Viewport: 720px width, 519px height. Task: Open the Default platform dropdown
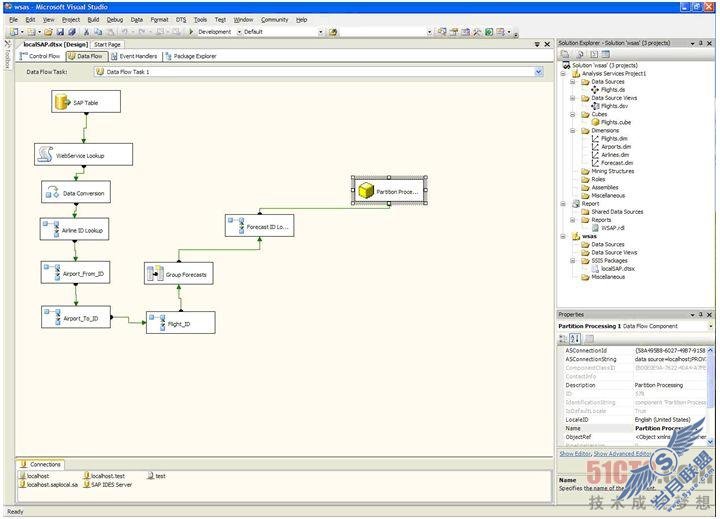point(321,32)
